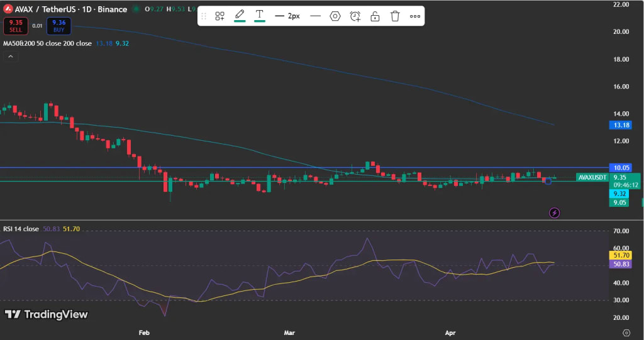Add alert on drawing clock icon
The width and height of the screenshot is (644, 340).
(355, 16)
